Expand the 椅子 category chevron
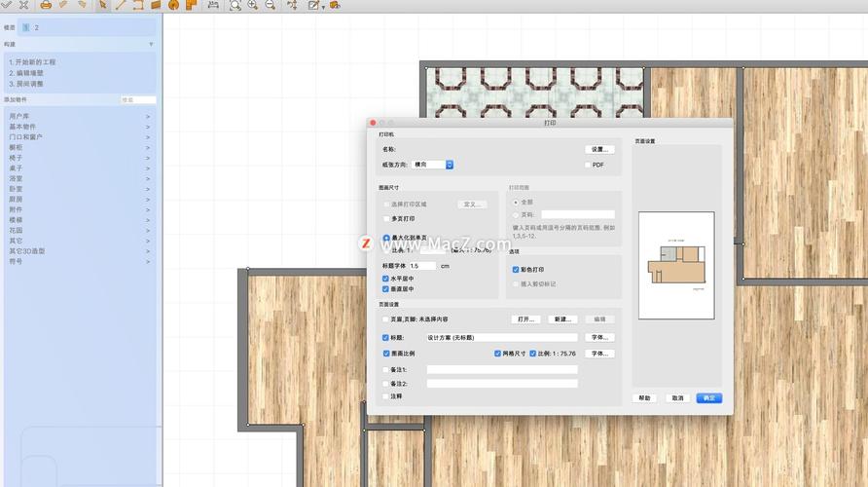Screen dimensions: 868x487 click(148, 158)
